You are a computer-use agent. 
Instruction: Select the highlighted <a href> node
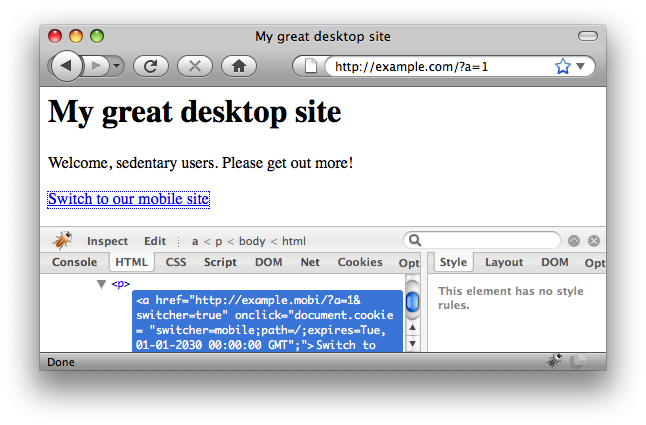tap(267, 321)
